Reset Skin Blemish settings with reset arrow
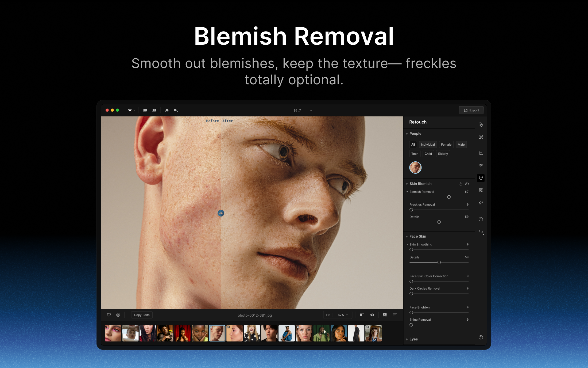The image size is (588, 368). (461, 184)
